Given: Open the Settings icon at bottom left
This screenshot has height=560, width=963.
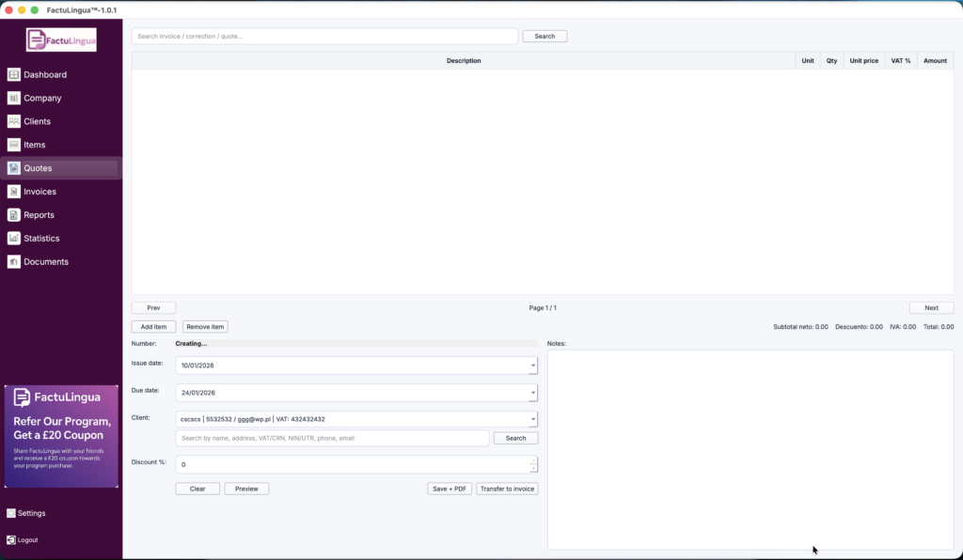Looking at the screenshot, I should [11, 513].
